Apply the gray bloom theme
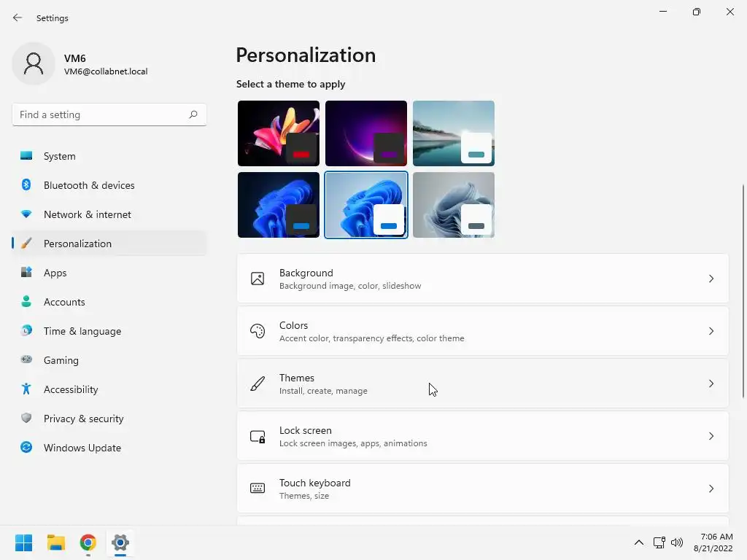 pyautogui.click(x=454, y=205)
